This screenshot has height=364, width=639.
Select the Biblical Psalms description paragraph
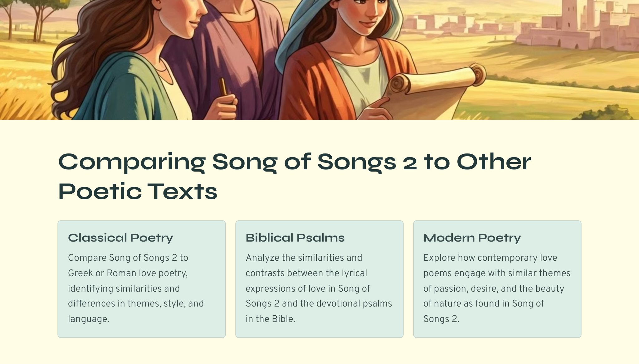click(x=319, y=288)
